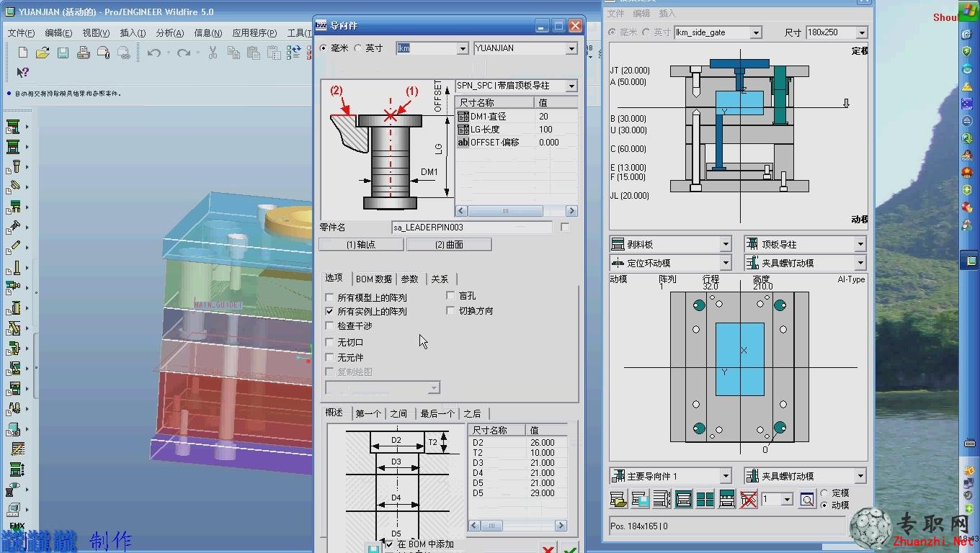
Task: Toggle the selected plate view icon
Action: [x=684, y=499]
